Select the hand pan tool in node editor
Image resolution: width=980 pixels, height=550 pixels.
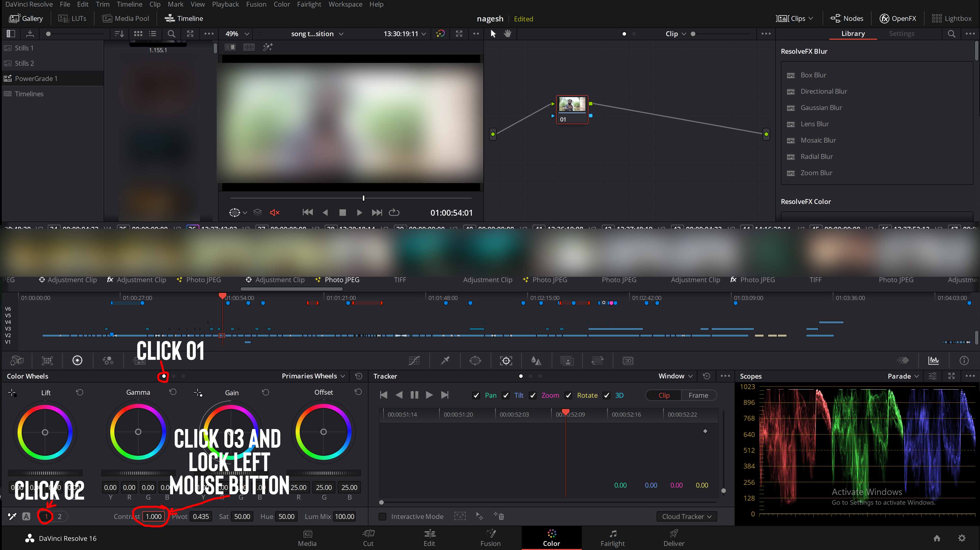click(507, 33)
